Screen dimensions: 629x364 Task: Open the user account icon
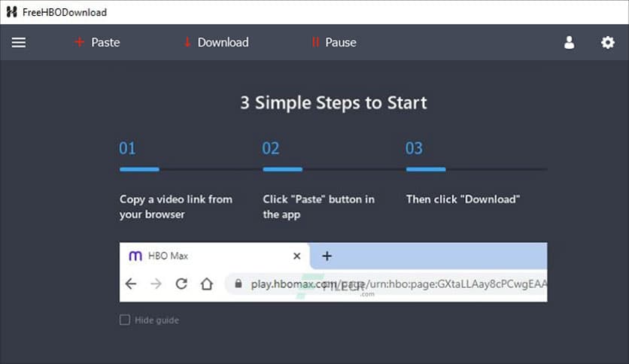[x=570, y=43]
